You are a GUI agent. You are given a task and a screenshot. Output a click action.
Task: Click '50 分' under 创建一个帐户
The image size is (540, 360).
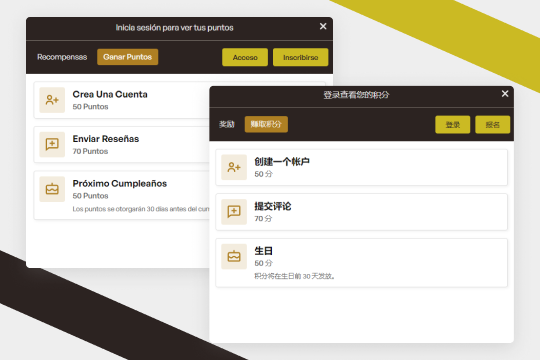[263, 174]
